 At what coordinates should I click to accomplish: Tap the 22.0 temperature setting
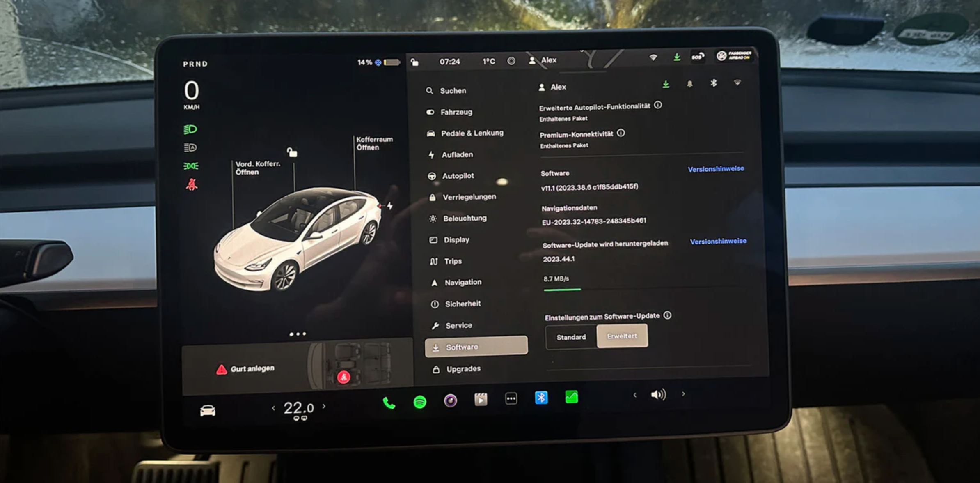coord(299,408)
